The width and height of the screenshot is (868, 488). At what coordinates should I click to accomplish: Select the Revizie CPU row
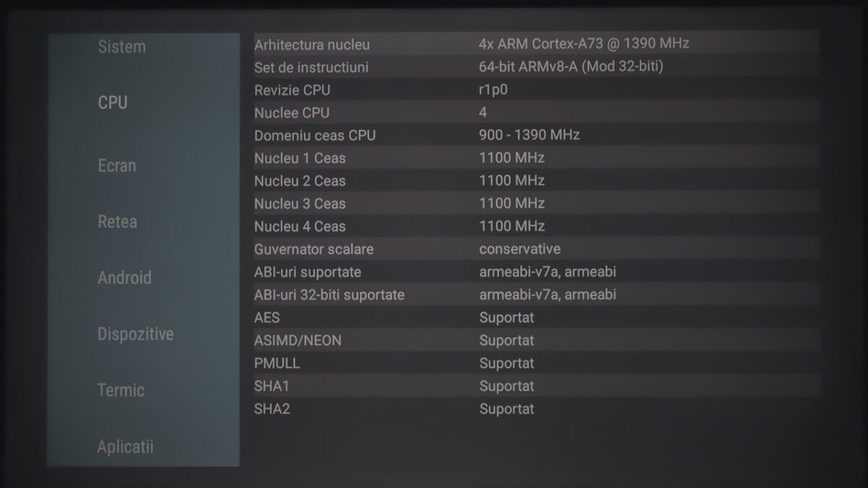tap(535, 90)
